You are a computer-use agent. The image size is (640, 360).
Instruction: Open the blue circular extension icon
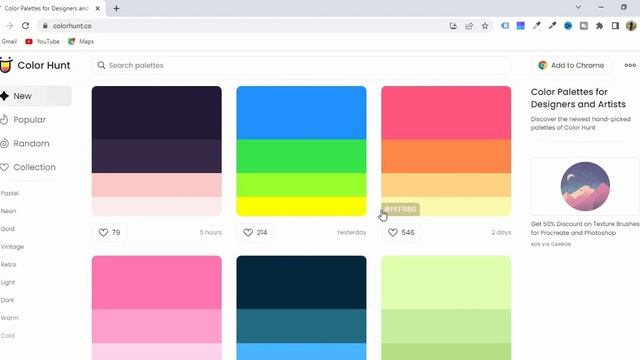(568, 26)
